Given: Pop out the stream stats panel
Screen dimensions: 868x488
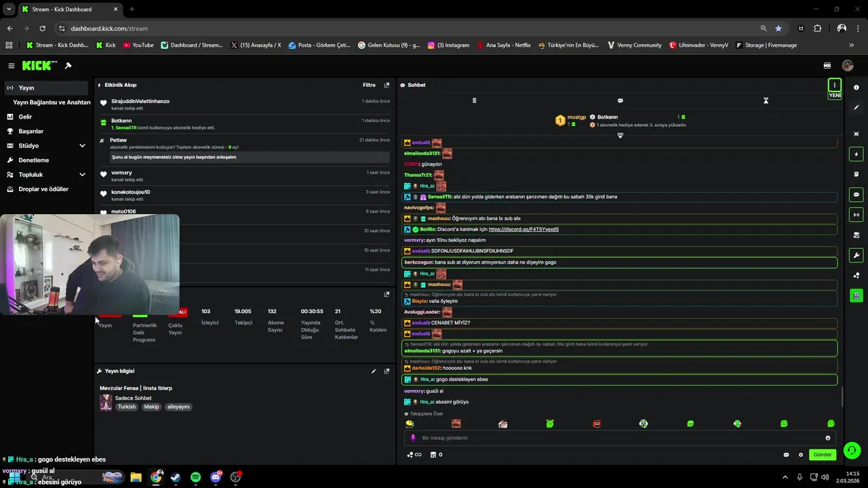Looking at the screenshot, I should coord(387,295).
